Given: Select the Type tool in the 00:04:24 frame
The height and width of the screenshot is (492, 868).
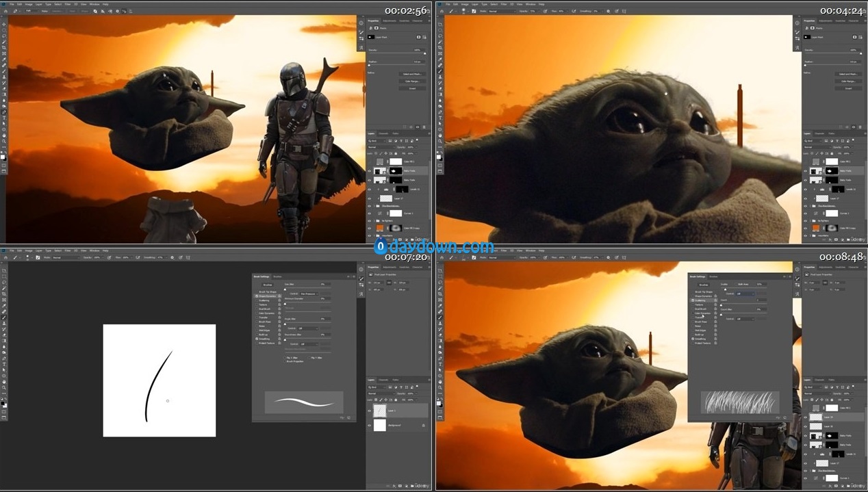Looking at the screenshot, I should (439, 118).
